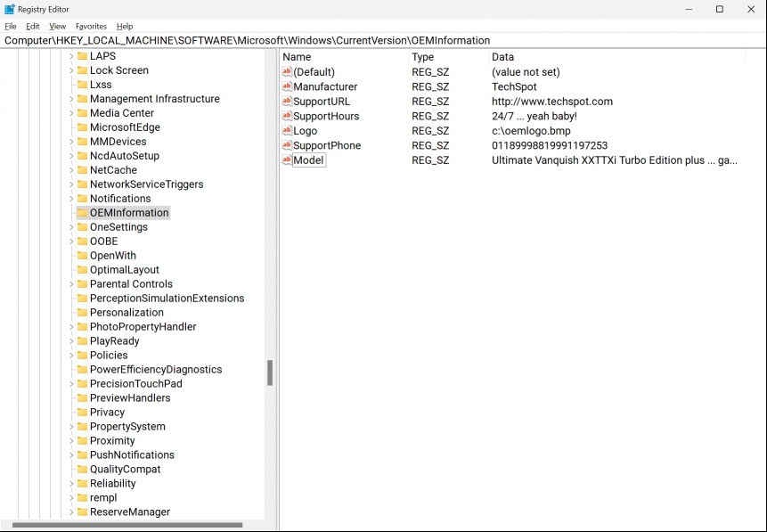Open the Favorites menu

pos(91,27)
